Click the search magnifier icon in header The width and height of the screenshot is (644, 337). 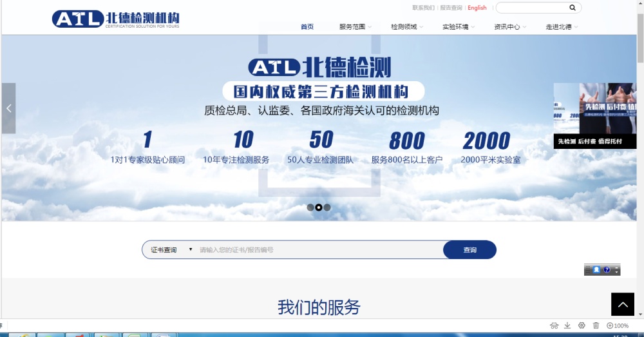click(572, 7)
